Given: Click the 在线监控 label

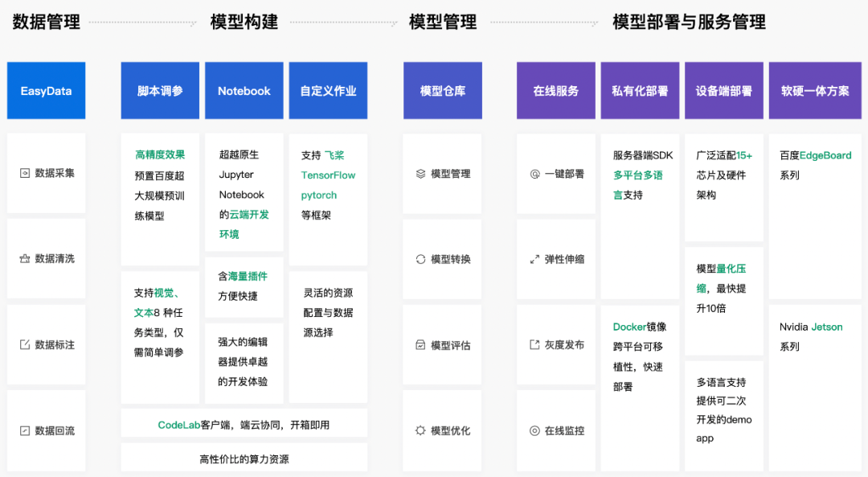Looking at the screenshot, I should (565, 430).
